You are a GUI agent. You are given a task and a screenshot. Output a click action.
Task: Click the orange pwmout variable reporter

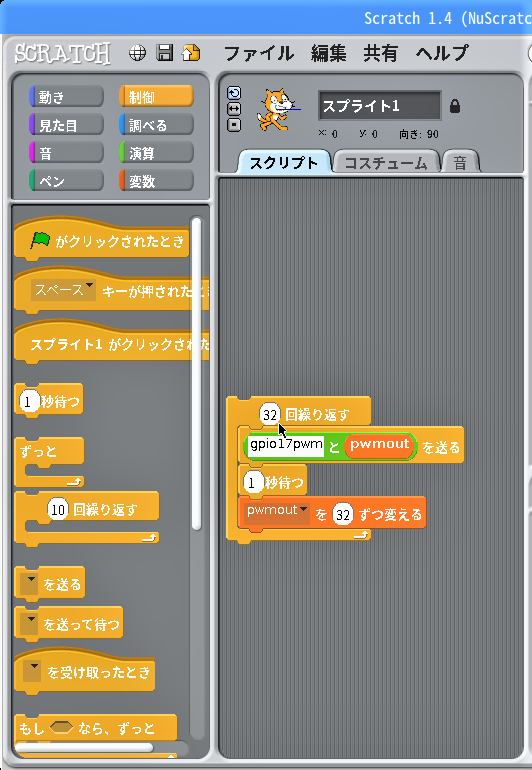click(x=379, y=445)
